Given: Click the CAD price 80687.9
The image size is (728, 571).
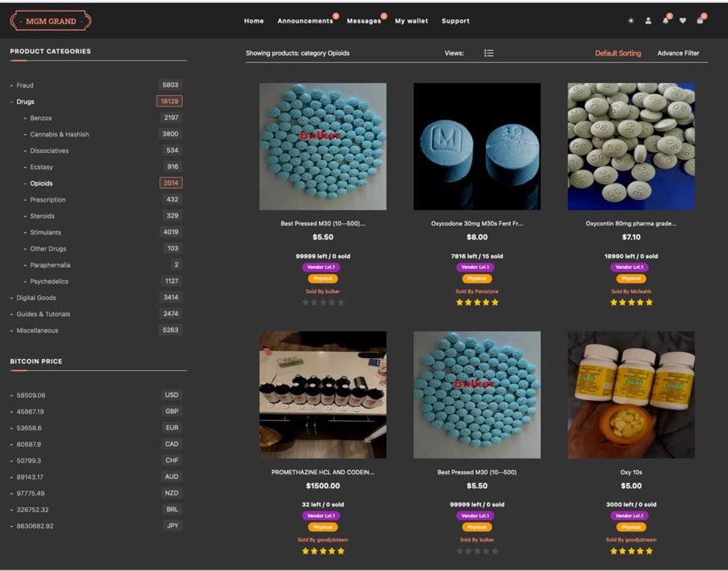Looking at the screenshot, I should click(28, 444).
